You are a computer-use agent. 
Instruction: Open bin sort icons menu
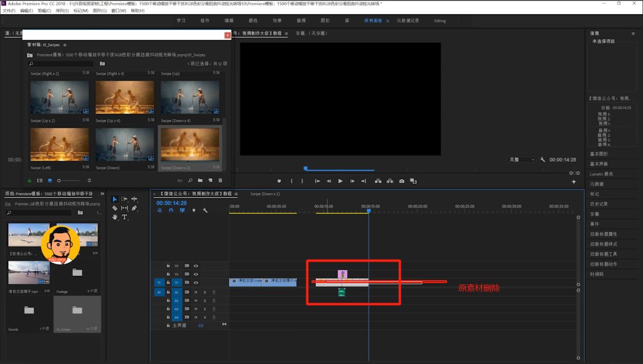click(x=89, y=181)
